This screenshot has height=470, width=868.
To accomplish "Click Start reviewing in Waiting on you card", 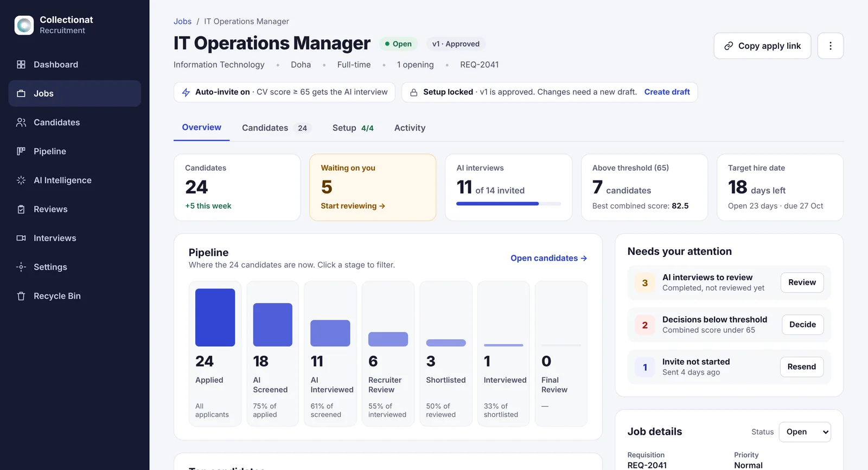I will pos(353,206).
